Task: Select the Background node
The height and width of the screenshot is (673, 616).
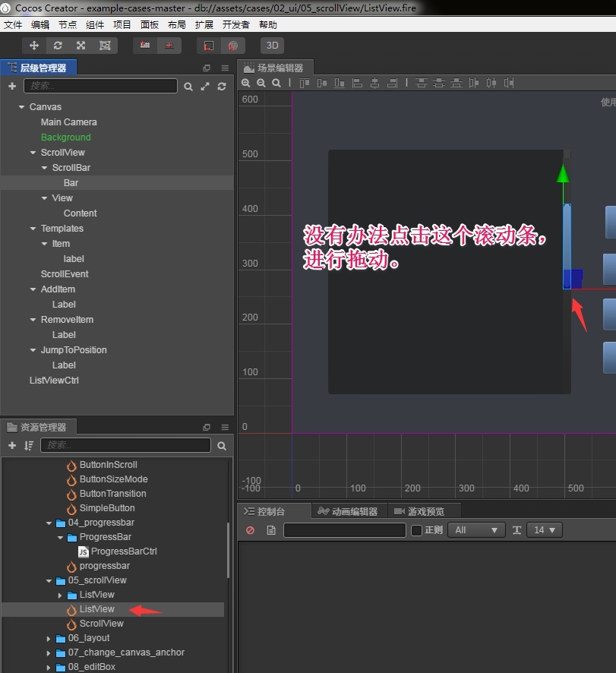Action: pyautogui.click(x=65, y=137)
